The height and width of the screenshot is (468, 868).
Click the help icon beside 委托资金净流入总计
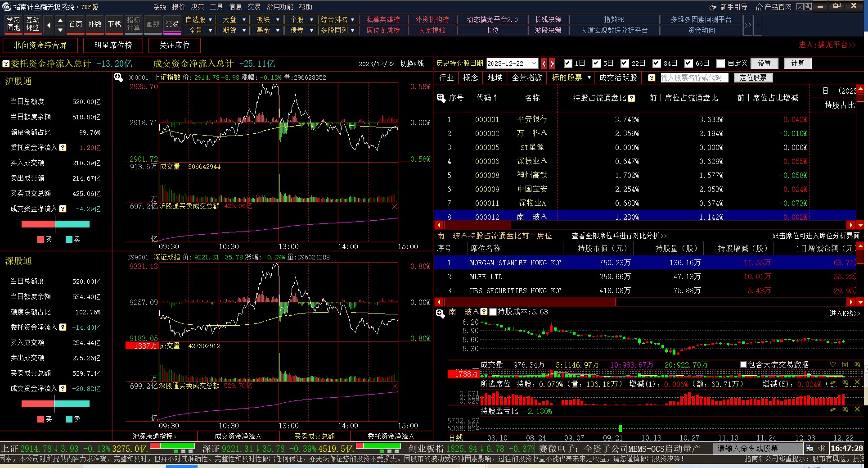point(6,64)
